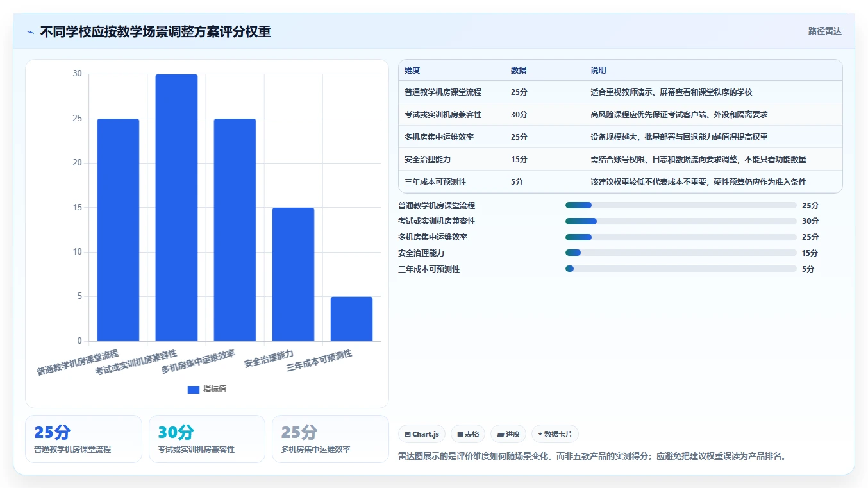Screen dimensions: 868x488
Task: Click the Chart.js tag chip
Action: pos(422,434)
